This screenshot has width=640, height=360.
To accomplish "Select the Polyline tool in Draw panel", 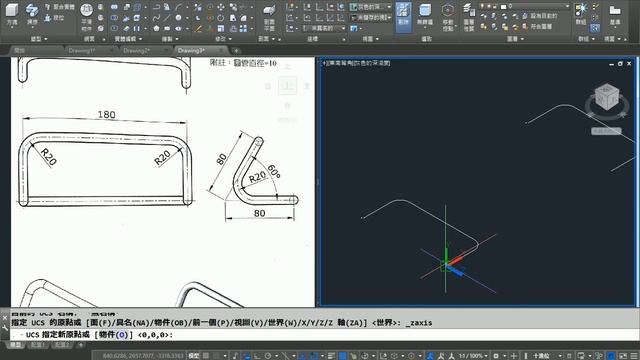I will (x=156, y=7).
